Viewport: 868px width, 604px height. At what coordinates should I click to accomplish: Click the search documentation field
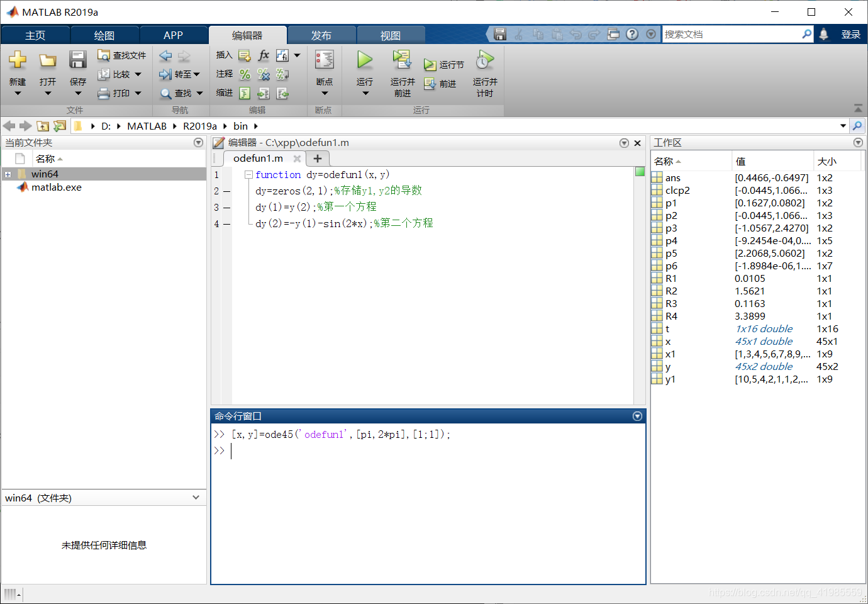732,34
